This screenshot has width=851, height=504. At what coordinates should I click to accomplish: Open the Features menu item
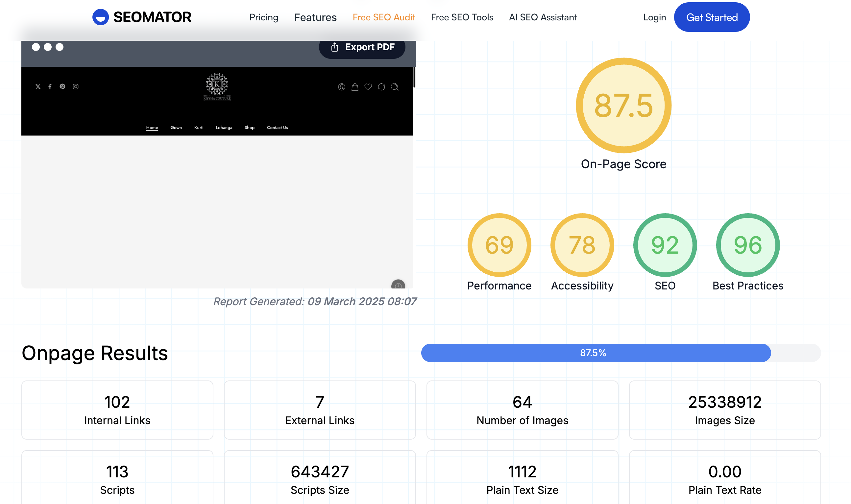[315, 17]
